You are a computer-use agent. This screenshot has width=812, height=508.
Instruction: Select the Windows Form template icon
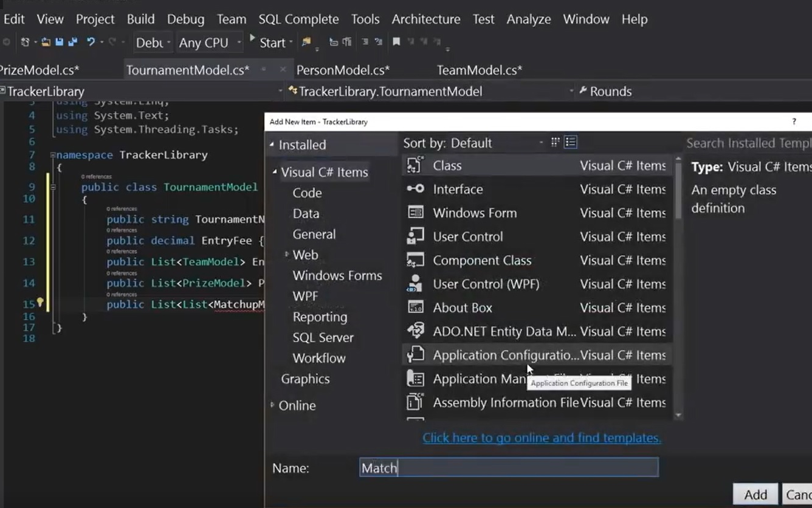point(416,213)
